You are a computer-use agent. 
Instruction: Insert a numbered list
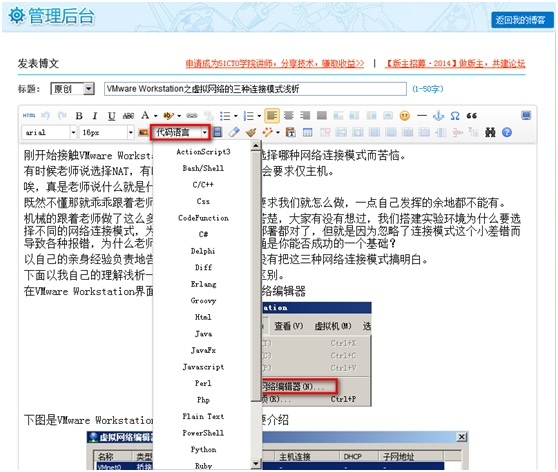pyautogui.click(x=248, y=116)
